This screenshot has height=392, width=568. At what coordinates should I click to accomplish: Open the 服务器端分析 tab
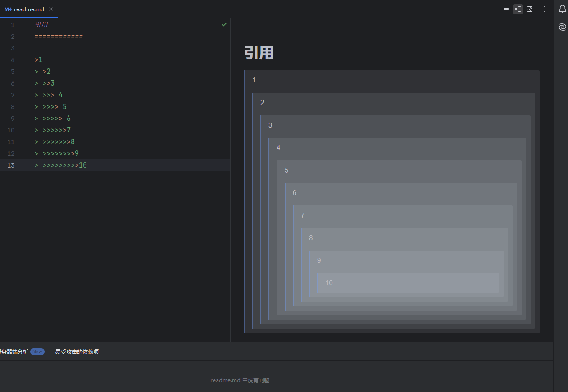[14, 351]
